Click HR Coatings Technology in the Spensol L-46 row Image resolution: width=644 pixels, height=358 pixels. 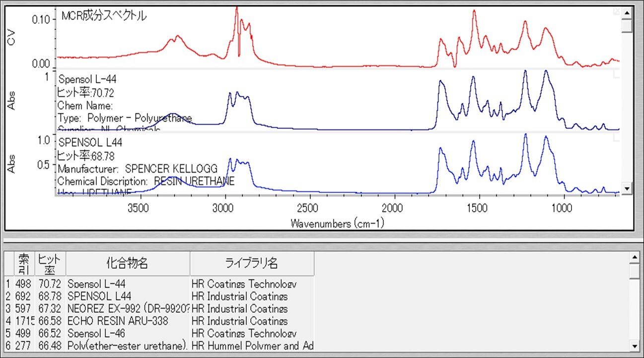[x=244, y=334]
